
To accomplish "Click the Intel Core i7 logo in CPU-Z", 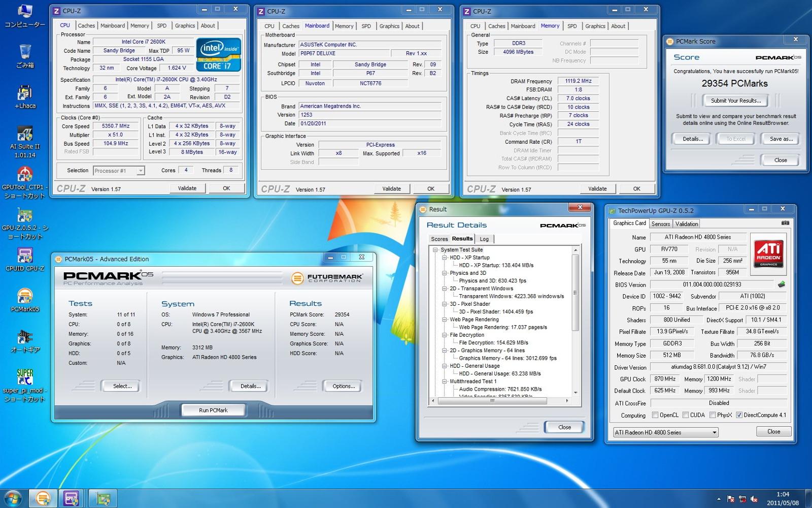I will point(218,54).
